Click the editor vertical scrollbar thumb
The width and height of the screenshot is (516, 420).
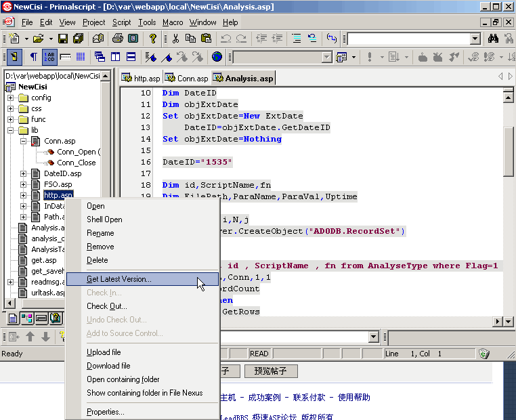coord(508,152)
